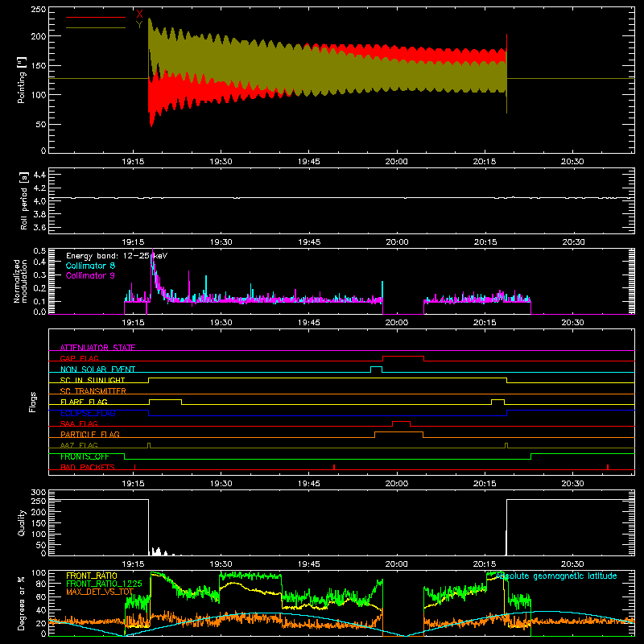Click the green FRONT_RATIO_1225 legend entry
644x644 pixels.
(x=104, y=584)
